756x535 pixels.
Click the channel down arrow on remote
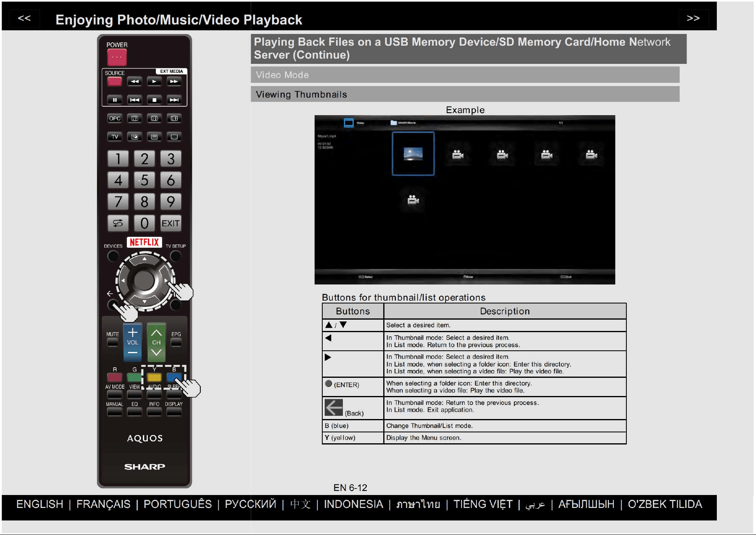156,353
